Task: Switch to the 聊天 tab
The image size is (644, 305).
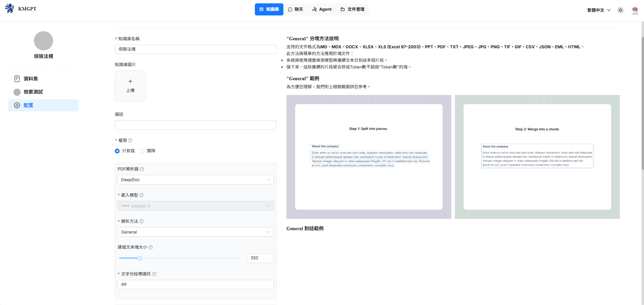Action: (295, 9)
